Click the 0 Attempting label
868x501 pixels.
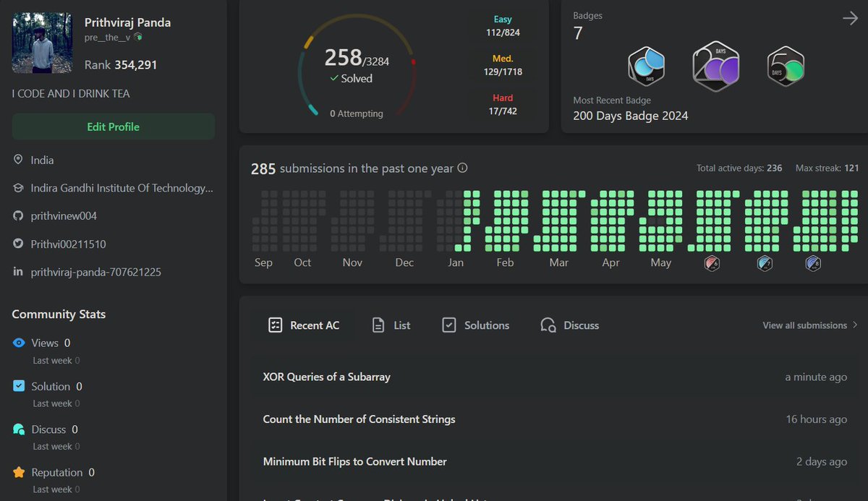pyautogui.click(x=356, y=114)
